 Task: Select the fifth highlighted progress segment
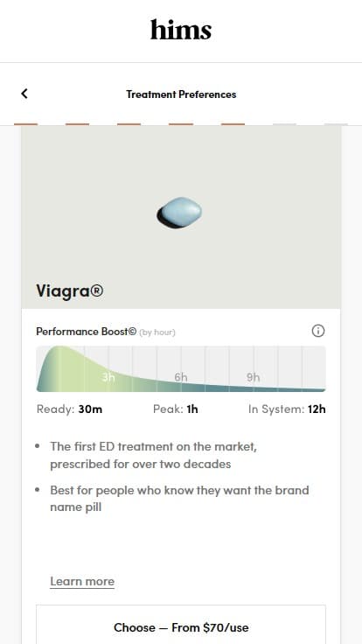(233, 124)
